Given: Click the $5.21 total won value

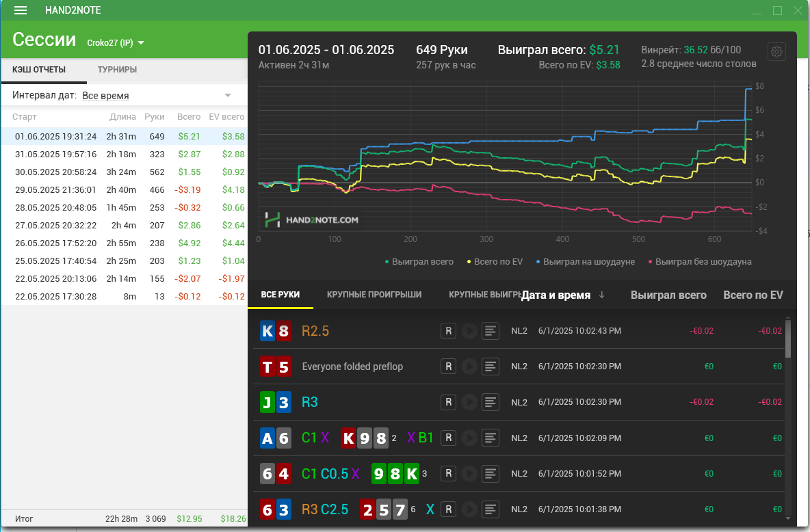Looking at the screenshot, I should [604, 50].
